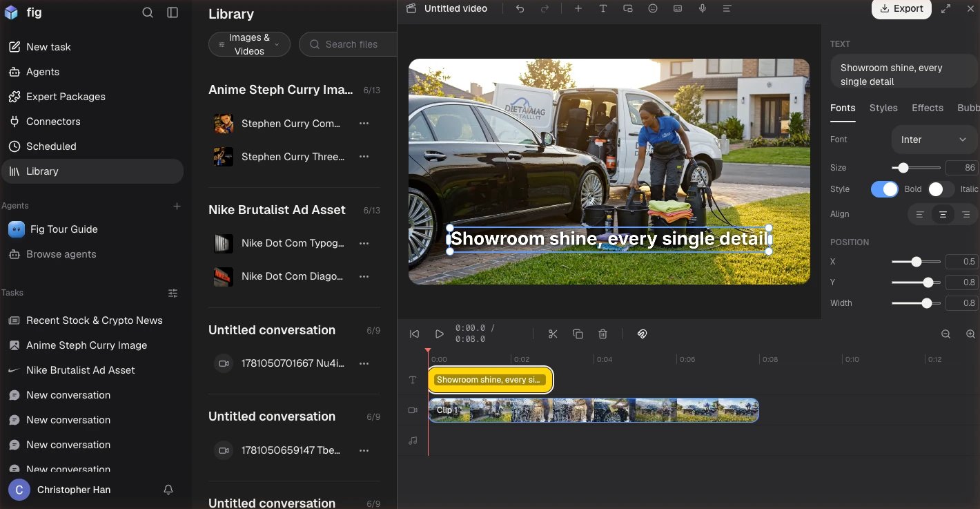Skip playback to the start

tap(414, 334)
